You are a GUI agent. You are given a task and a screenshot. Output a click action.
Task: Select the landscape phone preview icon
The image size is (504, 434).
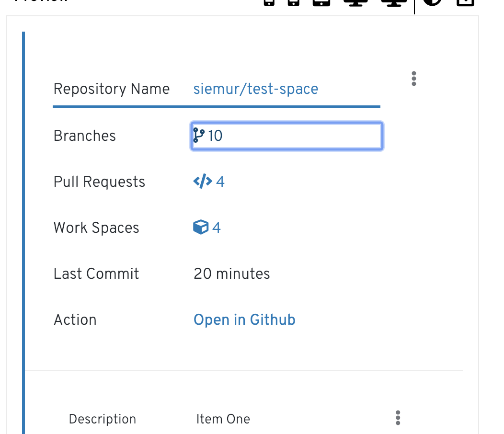(x=294, y=5)
